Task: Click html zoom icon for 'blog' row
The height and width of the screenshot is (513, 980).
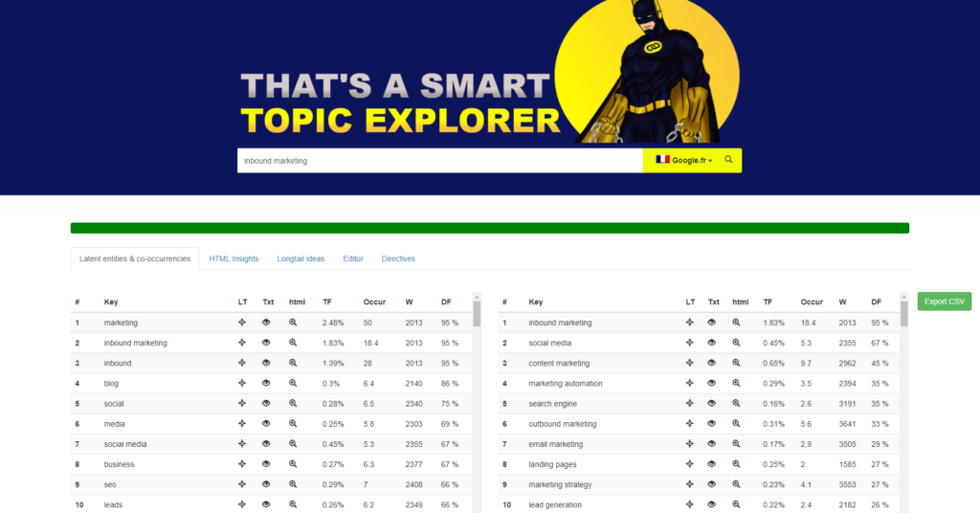Action: 293,383
